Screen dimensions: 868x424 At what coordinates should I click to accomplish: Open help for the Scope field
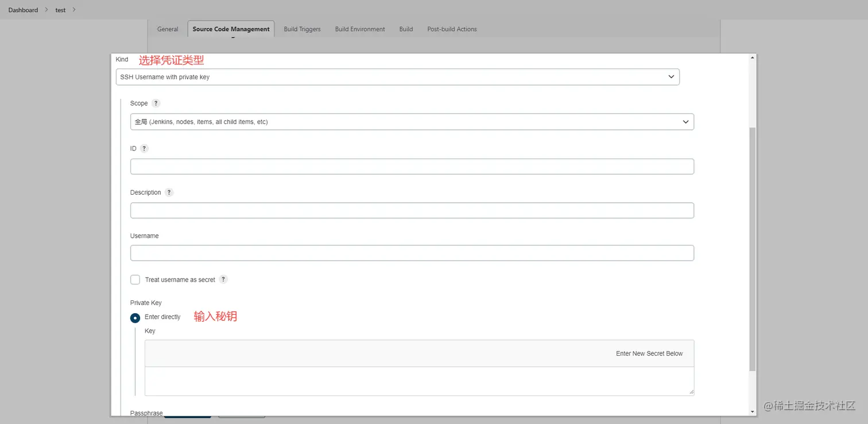(156, 103)
